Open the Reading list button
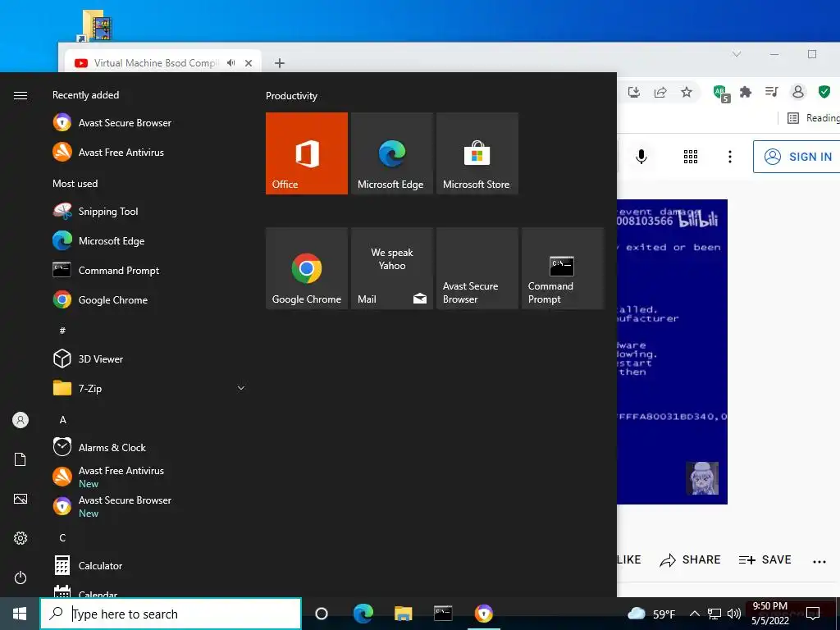Viewport: 840px width, 630px height. point(813,118)
